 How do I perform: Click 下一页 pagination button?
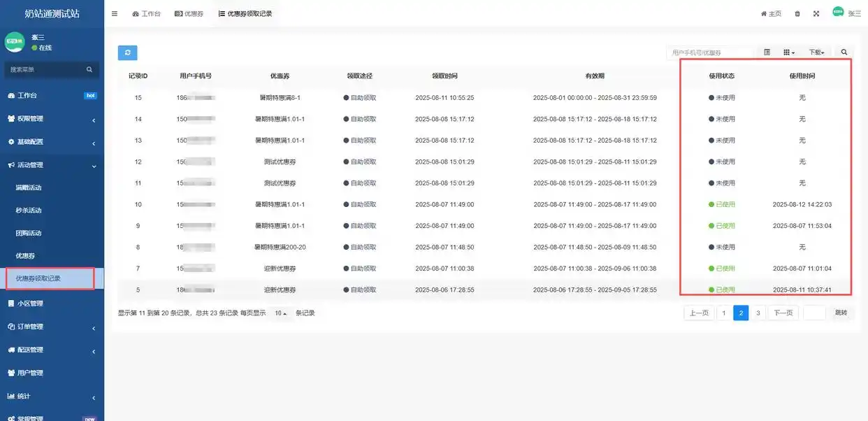click(783, 313)
